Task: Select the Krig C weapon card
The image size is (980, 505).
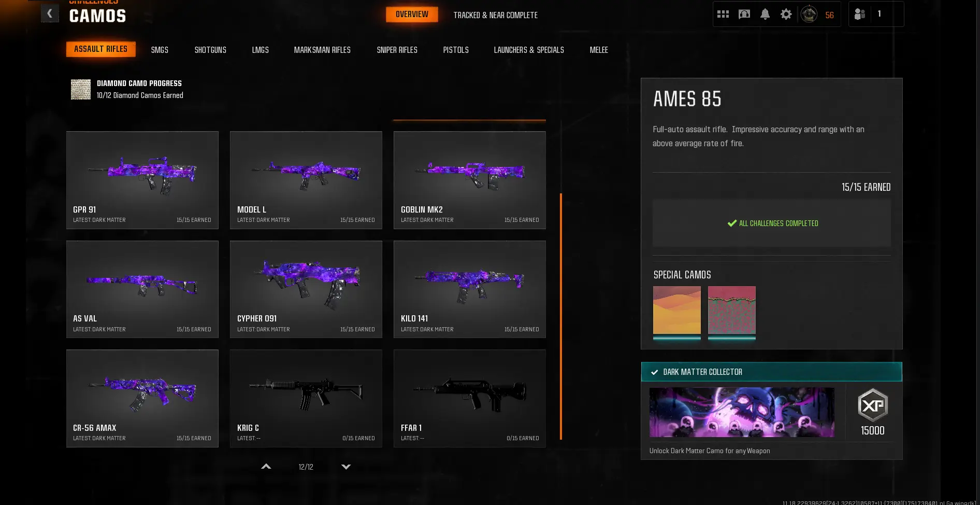Action: (x=306, y=398)
